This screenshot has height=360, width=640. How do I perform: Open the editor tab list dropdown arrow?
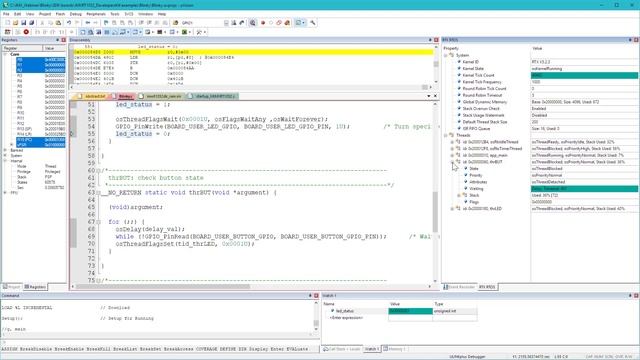point(429,96)
